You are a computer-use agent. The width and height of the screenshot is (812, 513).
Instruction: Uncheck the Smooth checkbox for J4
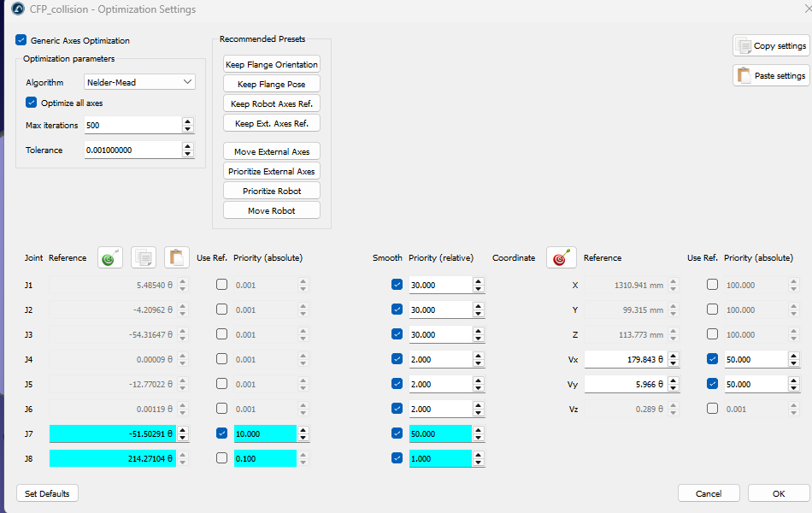tap(397, 358)
